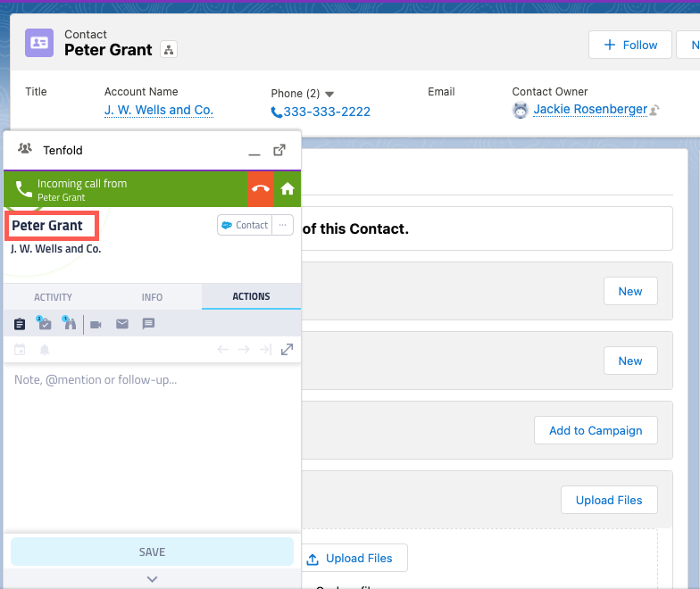This screenshot has height=589, width=700.
Task: Open binoculars icon with badge 1
Action: click(70, 323)
